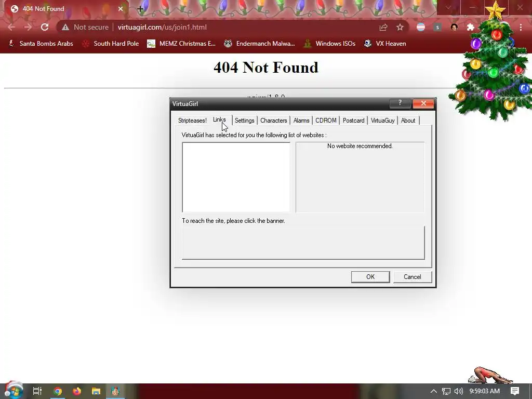Open the Characters tab
The image size is (532, 399).
[273, 121]
